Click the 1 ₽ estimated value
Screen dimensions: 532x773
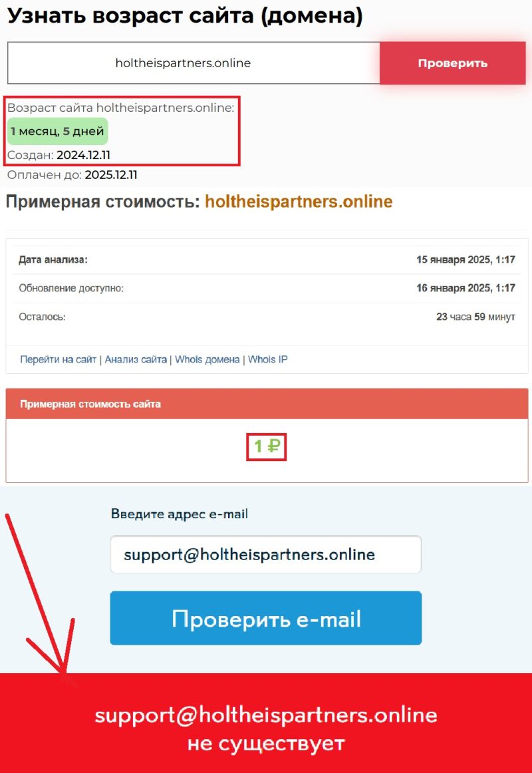267,446
